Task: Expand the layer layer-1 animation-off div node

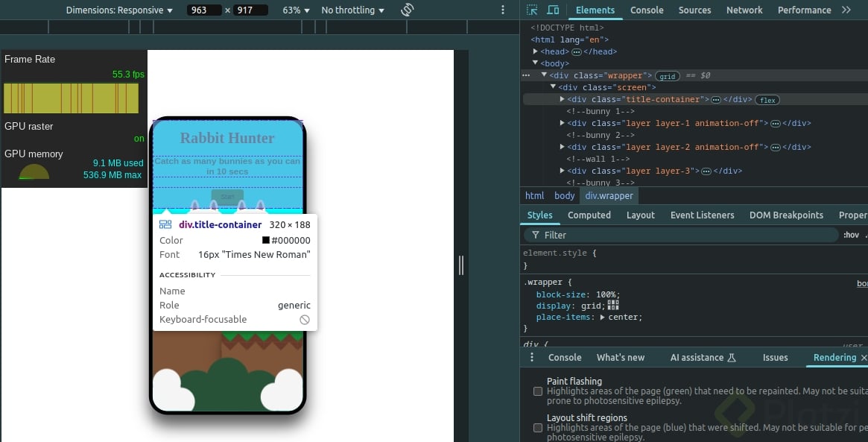Action: pos(563,124)
